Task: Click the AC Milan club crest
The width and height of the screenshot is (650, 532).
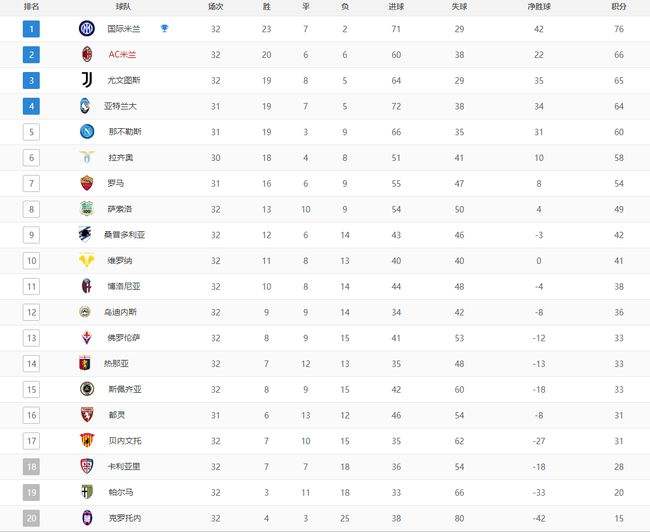Action: click(x=87, y=54)
